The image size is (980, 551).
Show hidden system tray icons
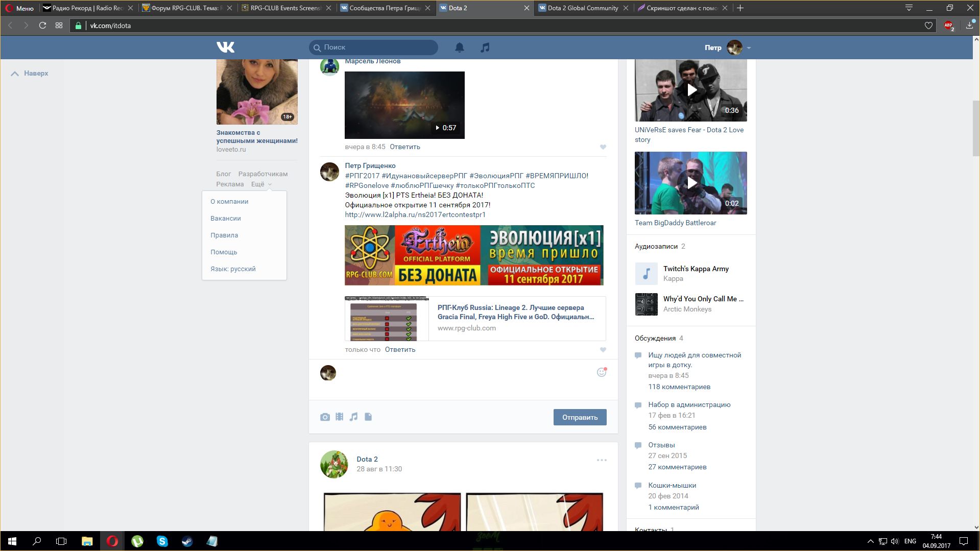[870, 541]
